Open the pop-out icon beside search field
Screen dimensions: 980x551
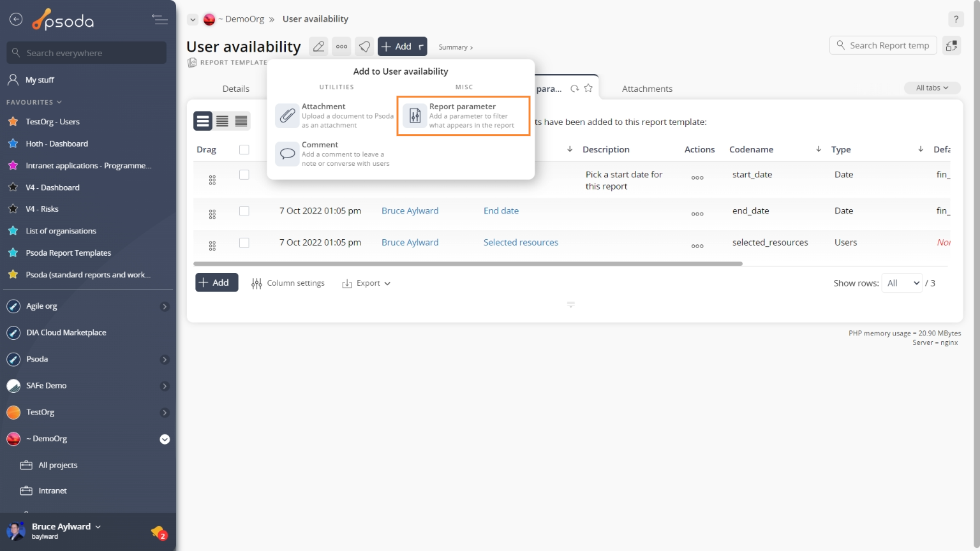coord(951,46)
